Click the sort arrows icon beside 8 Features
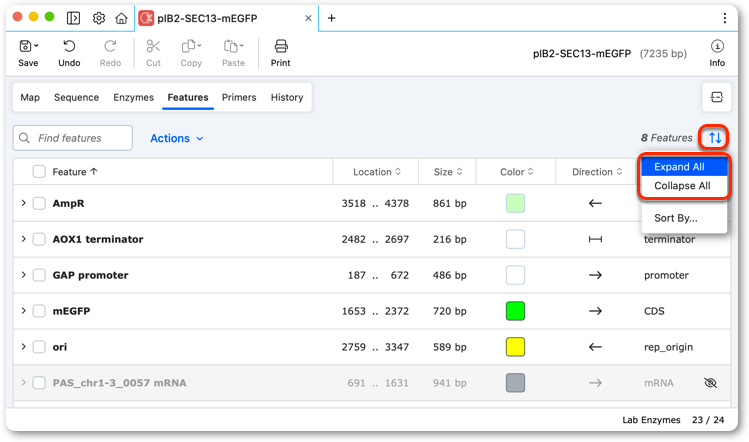This screenshot has height=442, width=749. pos(715,138)
